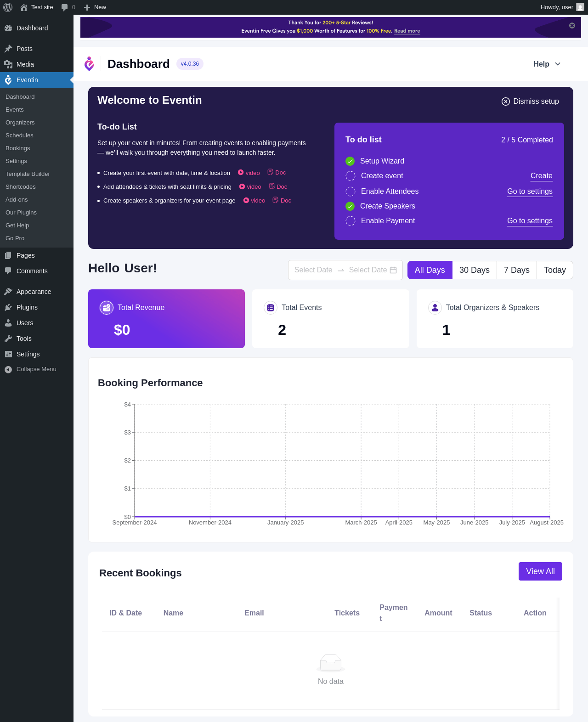Screen dimensions: 588x722
Task: Open the comments bubble in admin bar
Action: [65, 7]
